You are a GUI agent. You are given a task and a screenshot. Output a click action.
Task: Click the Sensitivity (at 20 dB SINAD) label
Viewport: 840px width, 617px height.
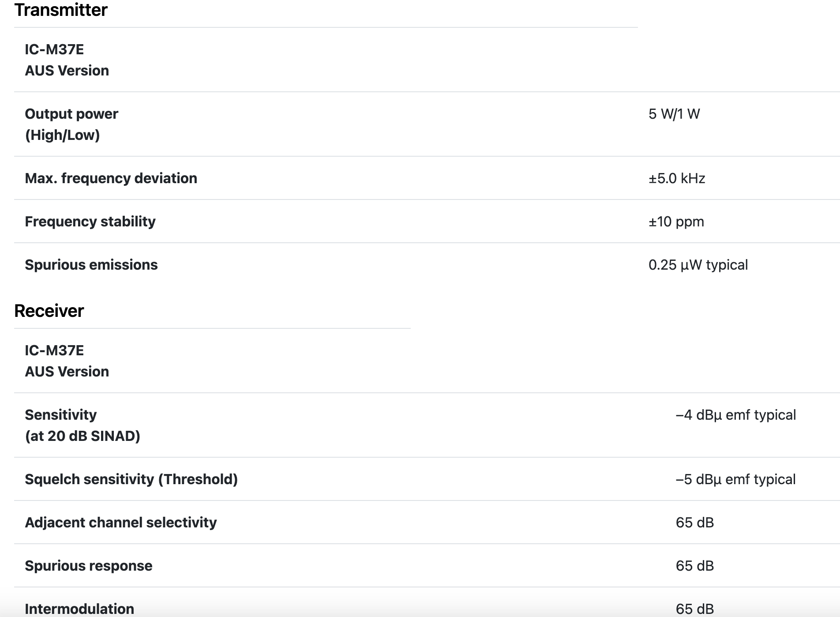82,425
